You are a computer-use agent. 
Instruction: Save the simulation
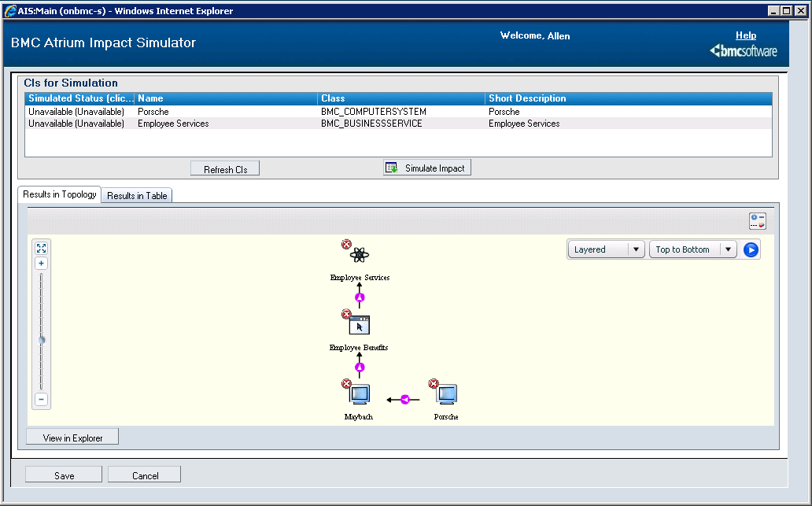pos(64,475)
